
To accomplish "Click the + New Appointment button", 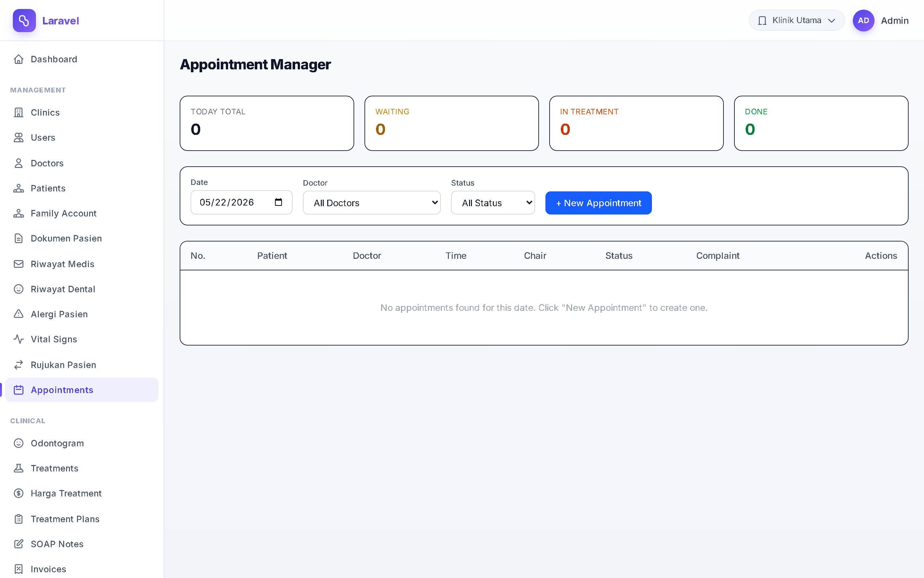I will tap(598, 203).
